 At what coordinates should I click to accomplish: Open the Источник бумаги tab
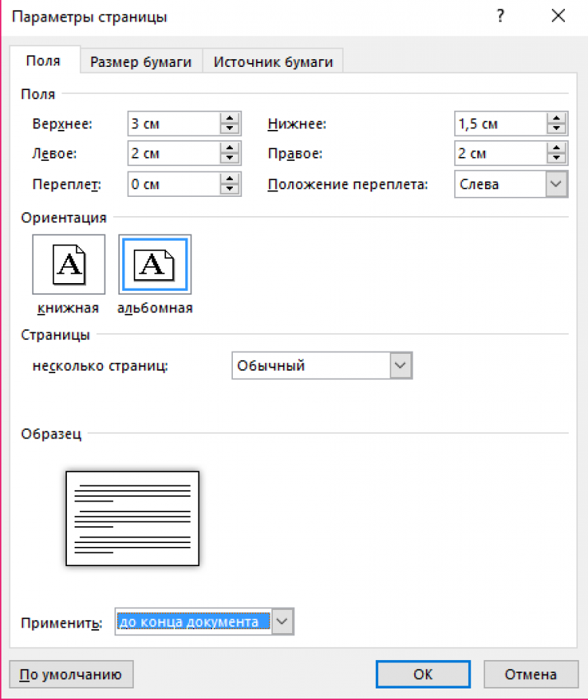click(x=273, y=62)
